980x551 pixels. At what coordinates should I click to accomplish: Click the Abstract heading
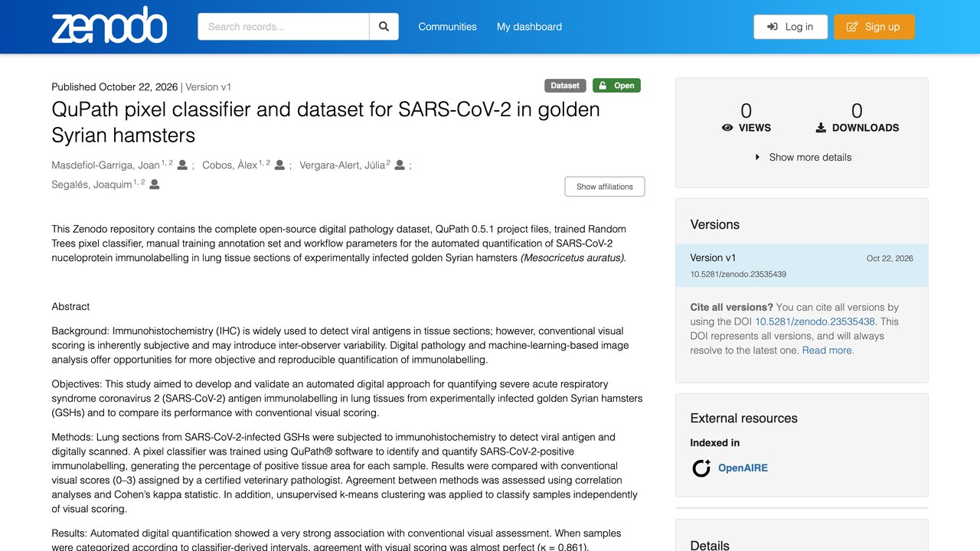click(70, 306)
